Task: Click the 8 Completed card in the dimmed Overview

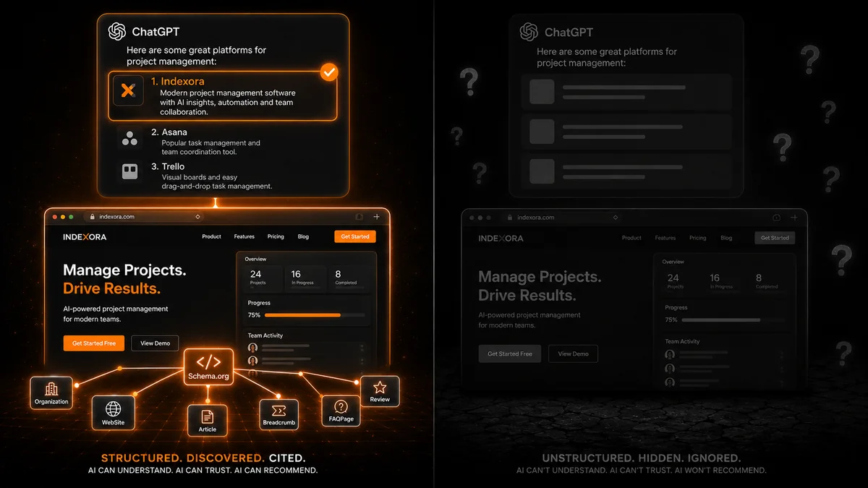Action: click(x=767, y=281)
